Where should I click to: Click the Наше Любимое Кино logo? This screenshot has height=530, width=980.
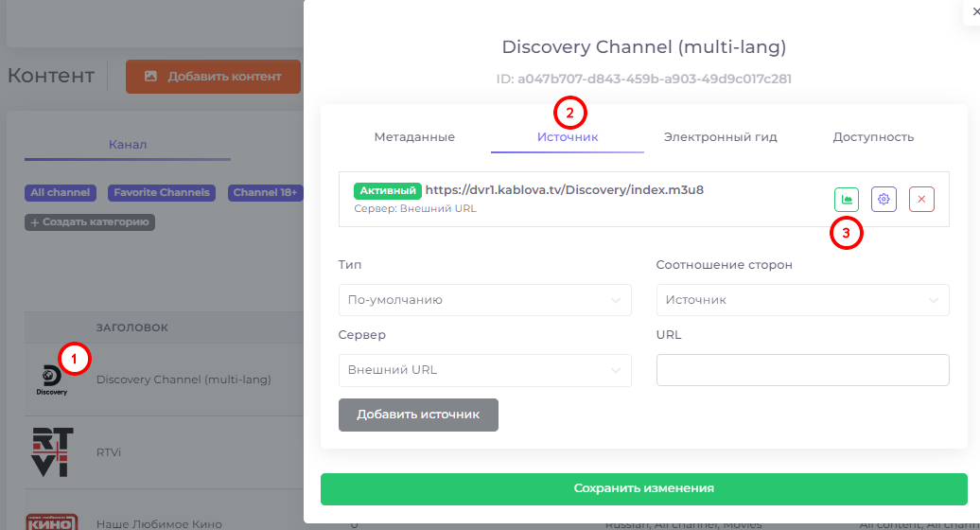pyautogui.click(x=52, y=522)
